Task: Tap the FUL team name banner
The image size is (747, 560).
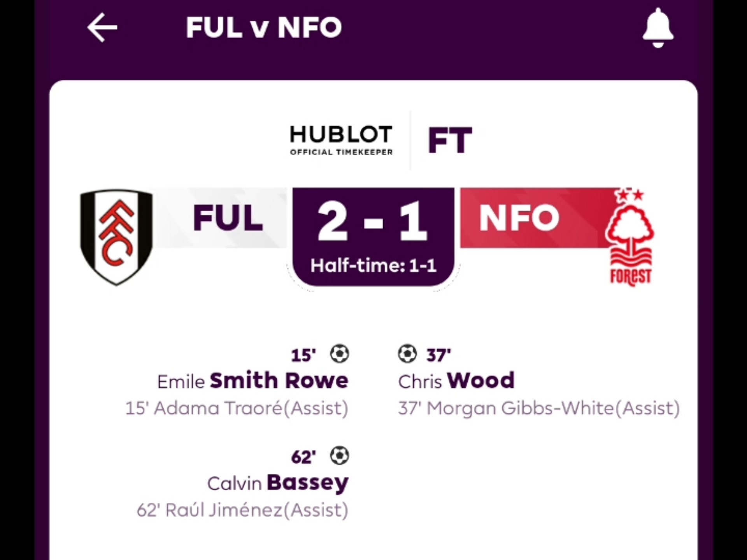Action: click(228, 218)
